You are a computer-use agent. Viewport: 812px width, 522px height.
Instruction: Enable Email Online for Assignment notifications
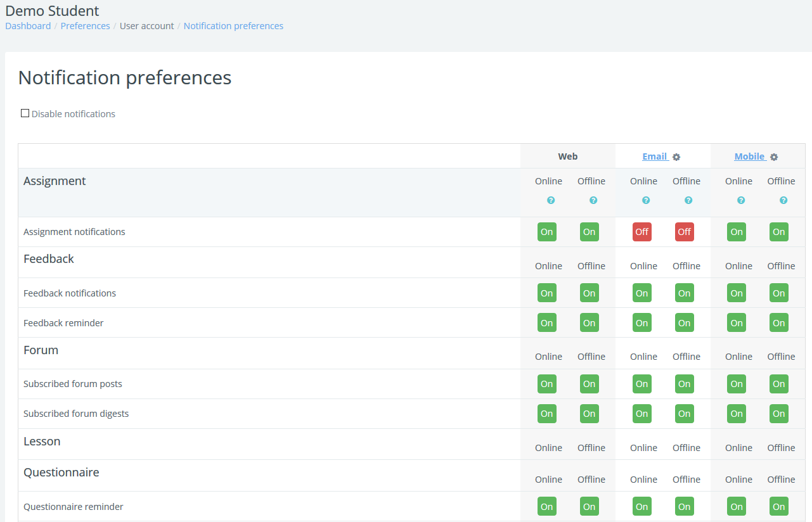tap(642, 232)
